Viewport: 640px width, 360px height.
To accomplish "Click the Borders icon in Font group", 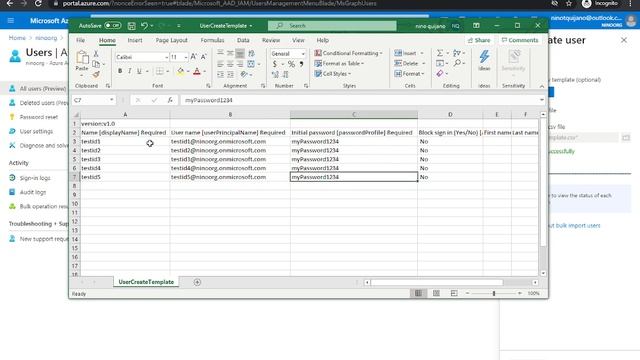I will pyautogui.click(x=160, y=71).
